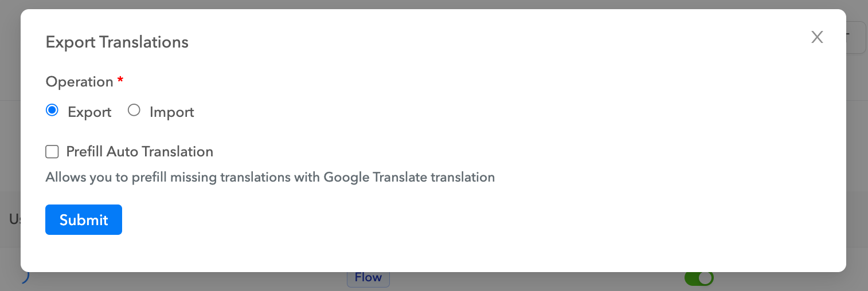Click the "Prefill Auto Translation" label text

tap(140, 152)
